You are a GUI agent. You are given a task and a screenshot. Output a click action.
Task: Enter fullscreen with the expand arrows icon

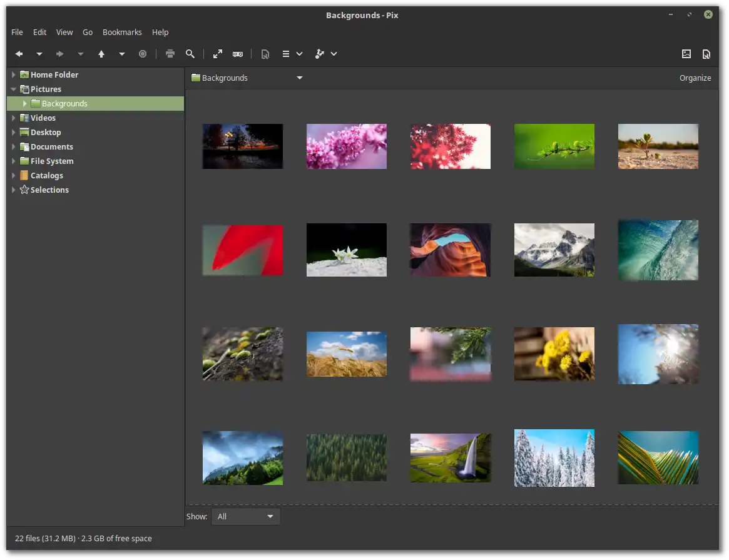tap(218, 54)
